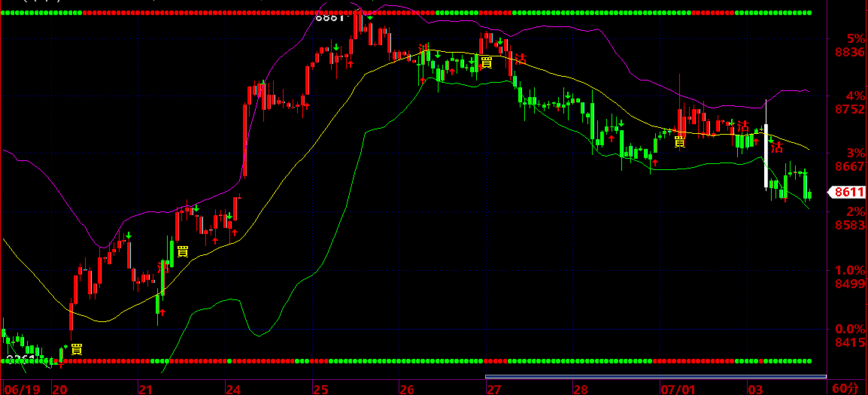Click the red 沽 signal on day 27

coord(520,58)
